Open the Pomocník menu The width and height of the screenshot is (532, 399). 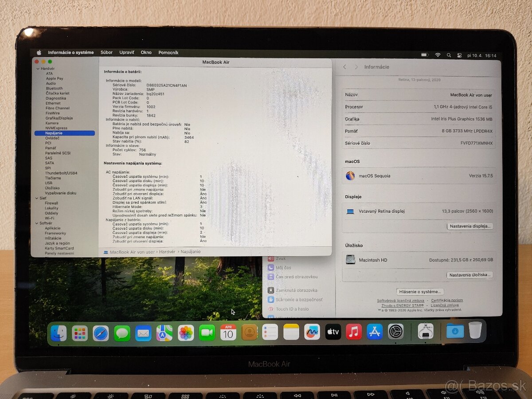168,52
